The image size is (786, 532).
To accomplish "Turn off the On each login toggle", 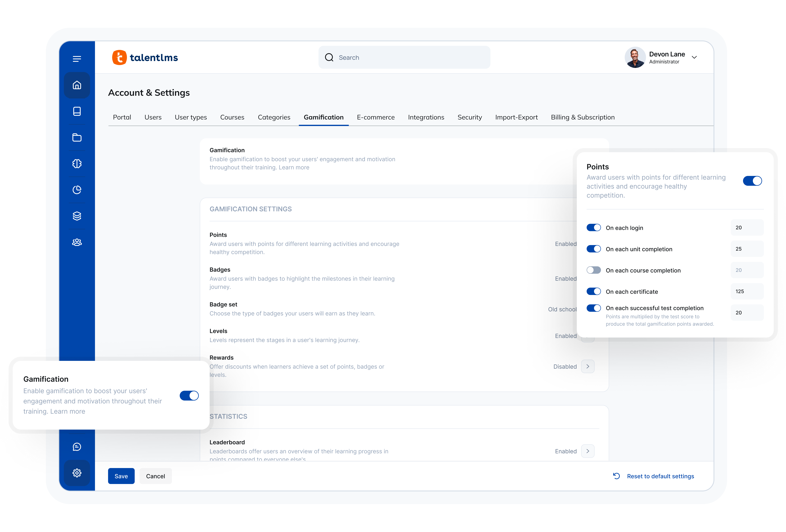I will point(594,227).
